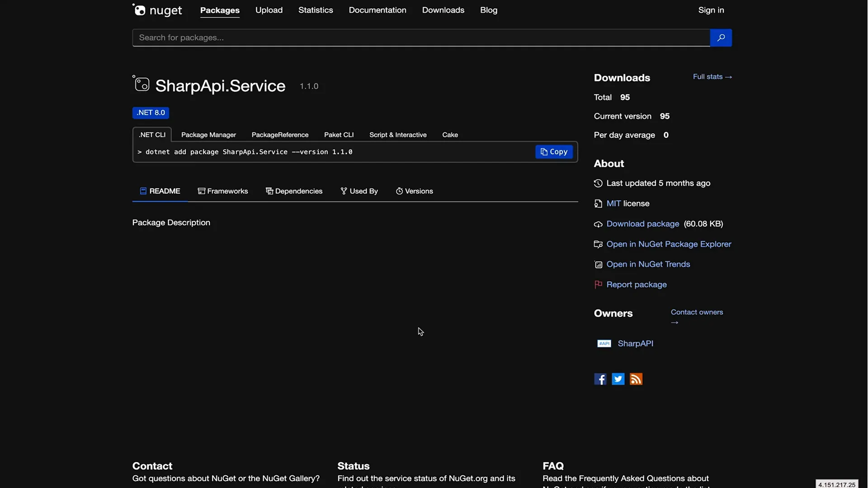Click the NuGet logo icon

tap(157, 10)
